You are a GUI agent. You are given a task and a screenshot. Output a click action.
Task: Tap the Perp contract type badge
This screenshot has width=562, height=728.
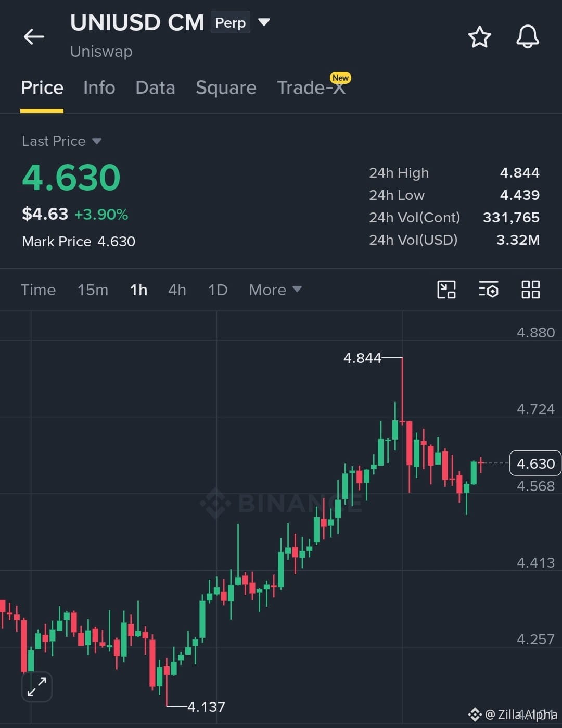230,22
